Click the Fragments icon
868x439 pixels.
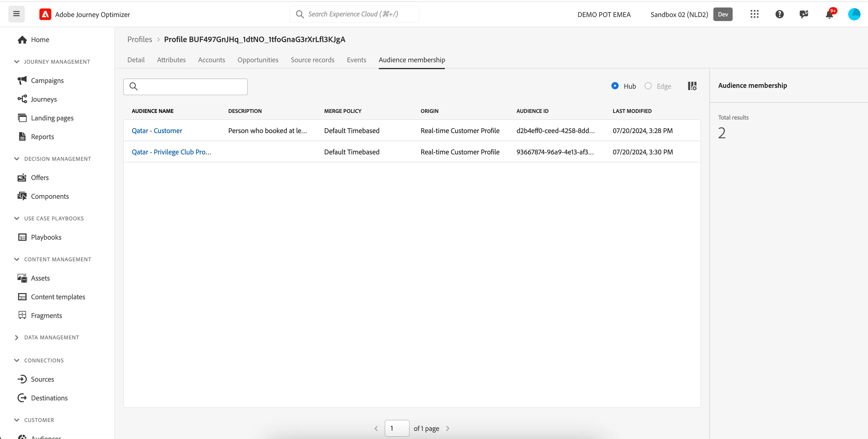[x=22, y=315]
